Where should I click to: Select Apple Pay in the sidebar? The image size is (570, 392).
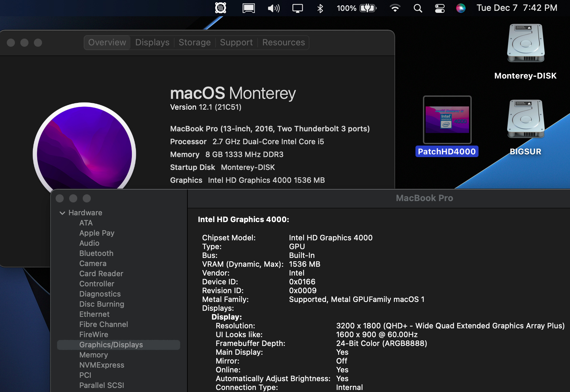click(97, 233)
